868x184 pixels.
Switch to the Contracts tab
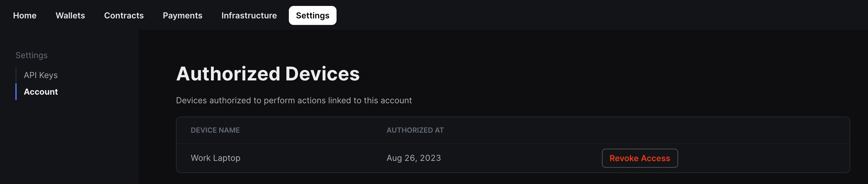[124, 15]
